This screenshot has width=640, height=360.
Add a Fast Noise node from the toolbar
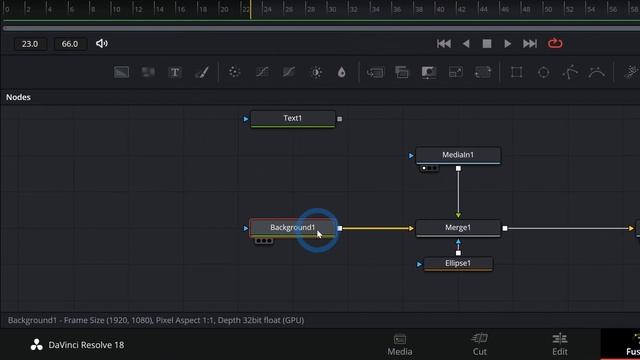[x=148, y=72]
